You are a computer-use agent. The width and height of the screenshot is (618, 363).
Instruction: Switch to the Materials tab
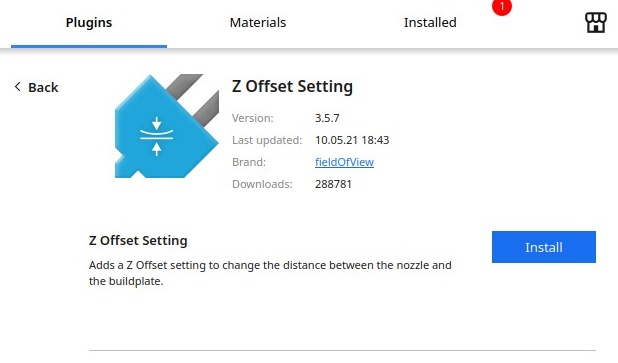[258, 23]
